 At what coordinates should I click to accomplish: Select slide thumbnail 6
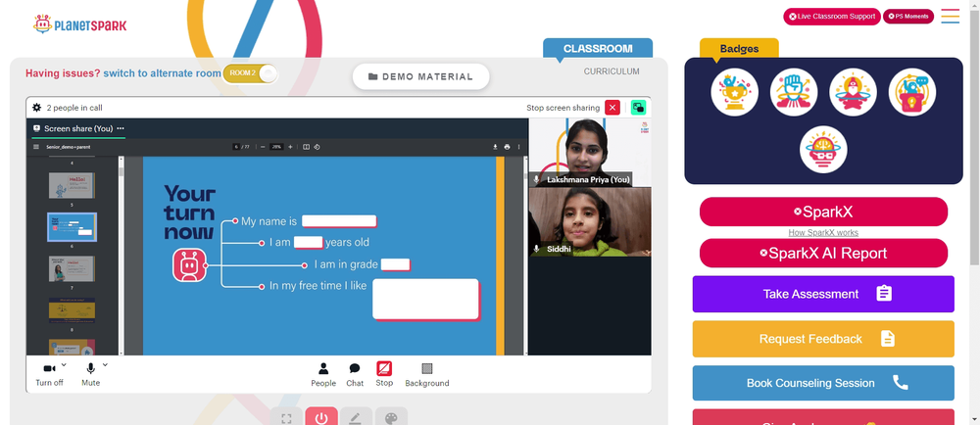point(72,227)
